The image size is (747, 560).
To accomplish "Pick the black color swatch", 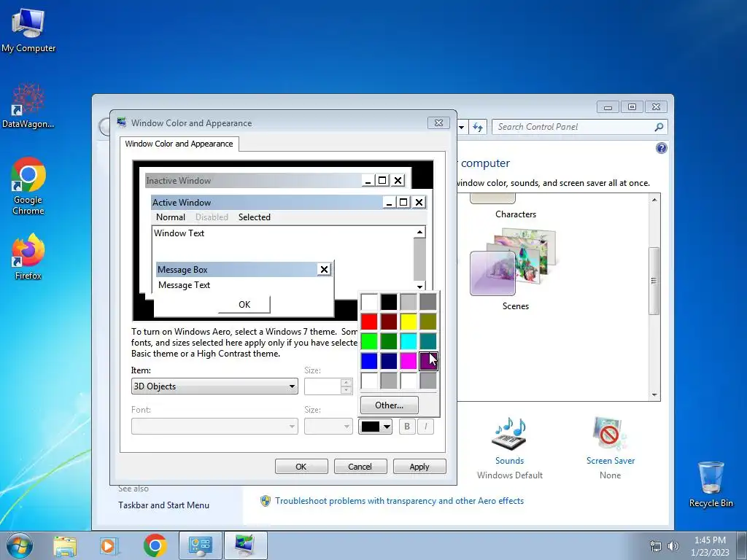I will point(389,302).
